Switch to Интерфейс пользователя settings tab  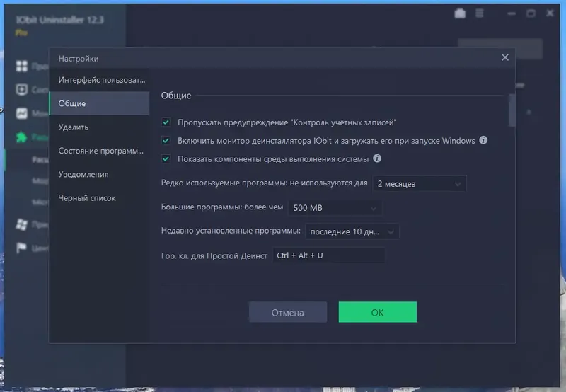99,80
